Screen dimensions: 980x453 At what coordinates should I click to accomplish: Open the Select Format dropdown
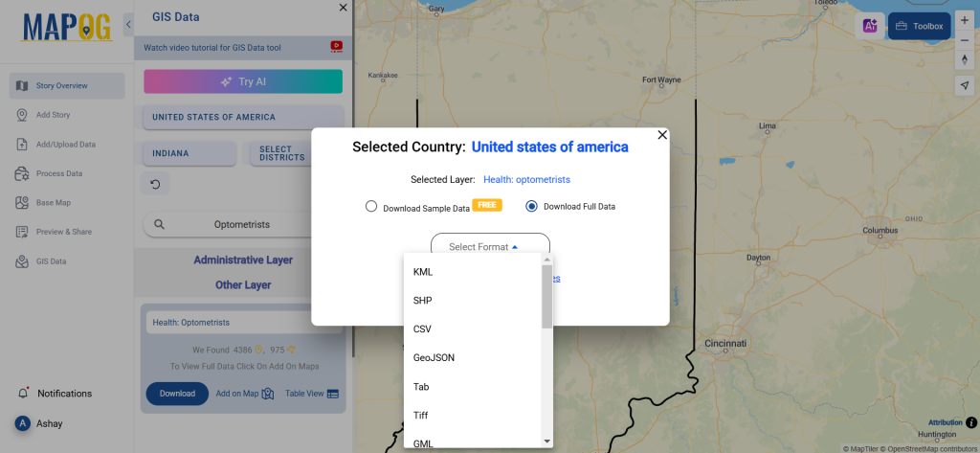click(490, 247)
